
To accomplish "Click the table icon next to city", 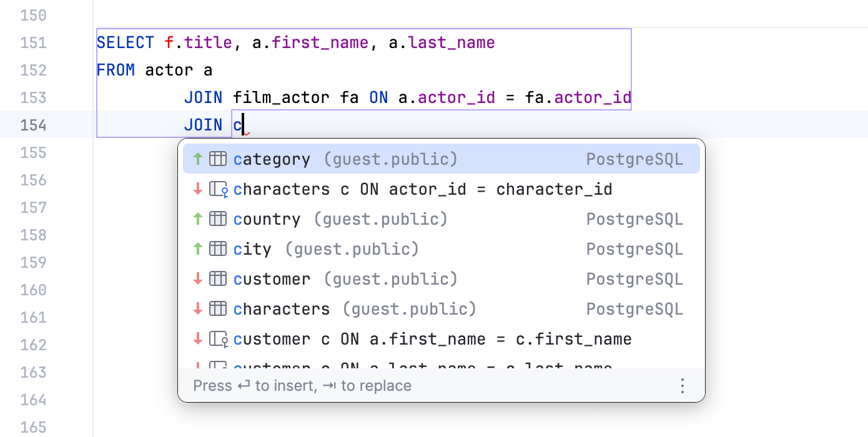I will click(217, 249).
